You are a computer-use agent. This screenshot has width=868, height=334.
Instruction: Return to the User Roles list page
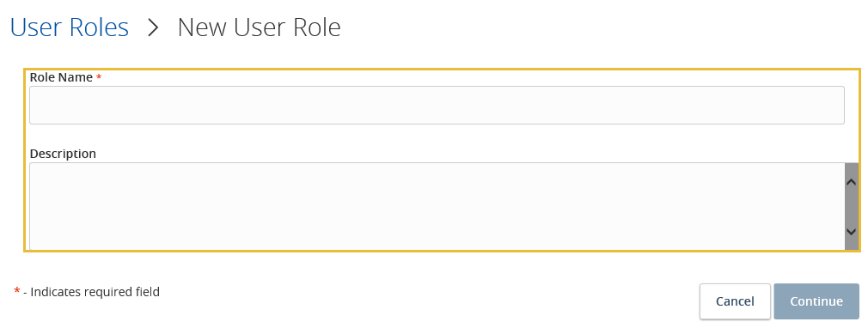[x=70, y=27]
